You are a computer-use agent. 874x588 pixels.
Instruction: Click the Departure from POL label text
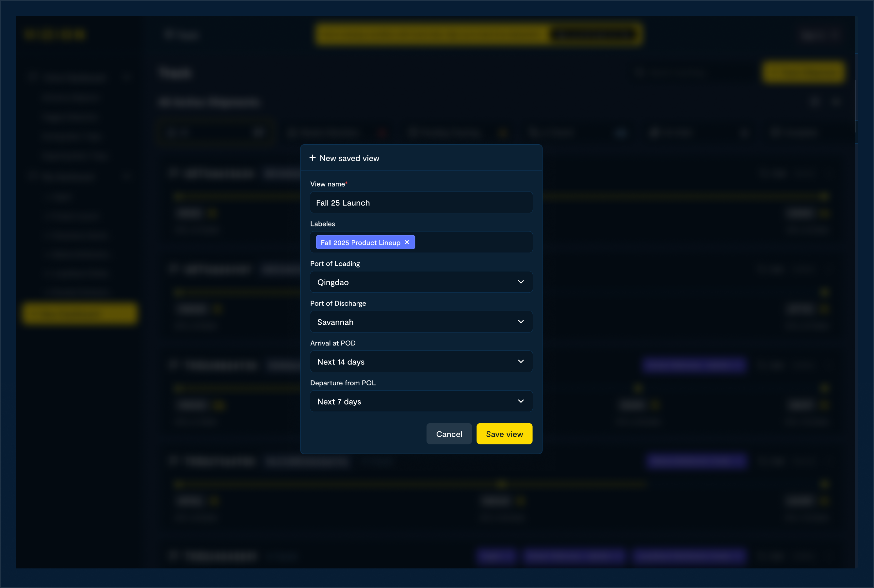(x=343, y=383)
